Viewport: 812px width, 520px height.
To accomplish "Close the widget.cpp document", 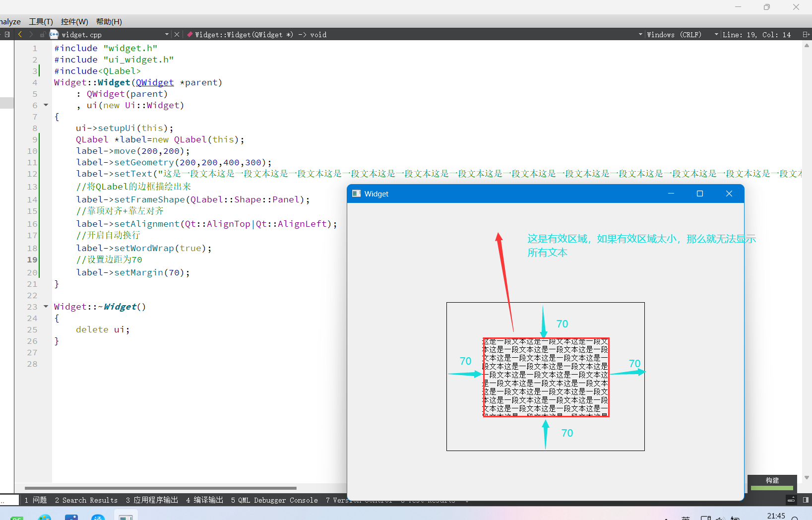I will click(177, 34).
